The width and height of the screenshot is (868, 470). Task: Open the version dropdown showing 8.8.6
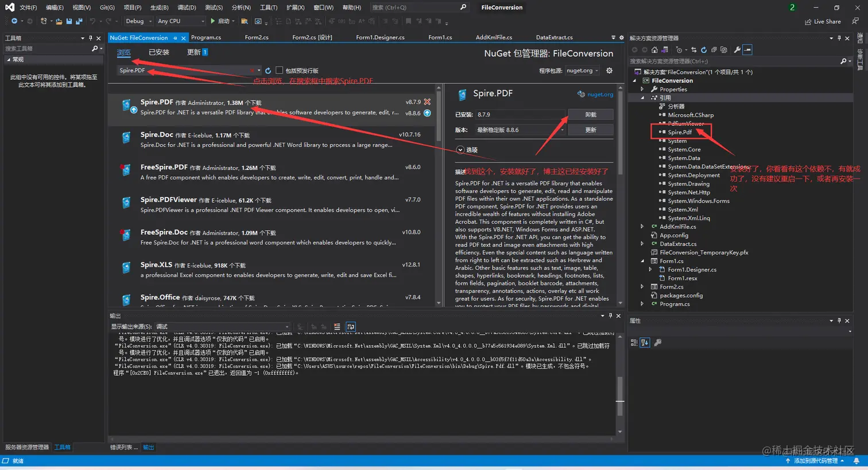(521, 130)
